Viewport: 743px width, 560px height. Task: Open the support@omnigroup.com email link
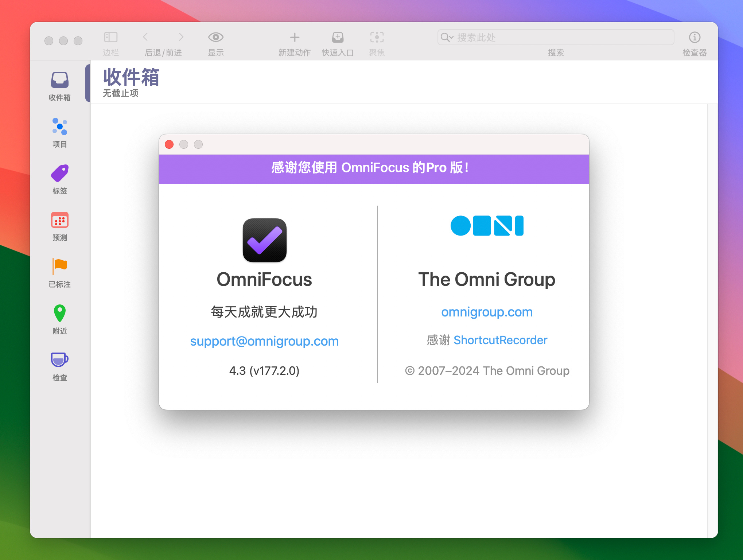[x=264, y=341]
